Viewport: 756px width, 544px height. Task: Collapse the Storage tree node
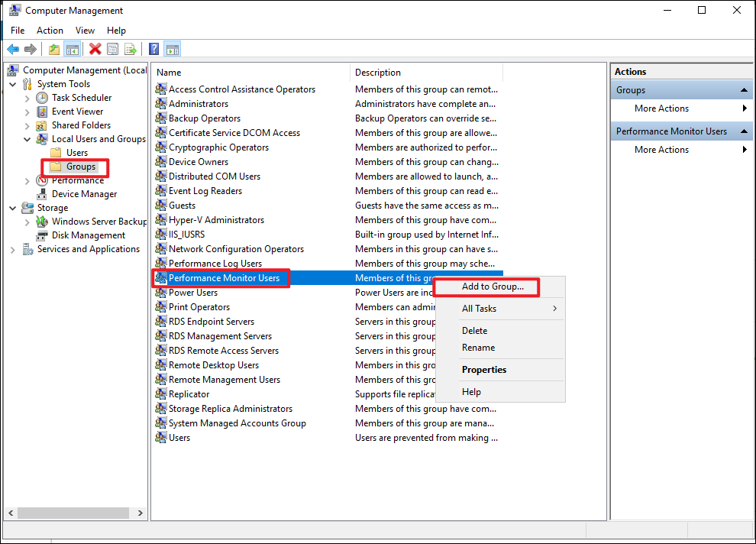(12, 209)
